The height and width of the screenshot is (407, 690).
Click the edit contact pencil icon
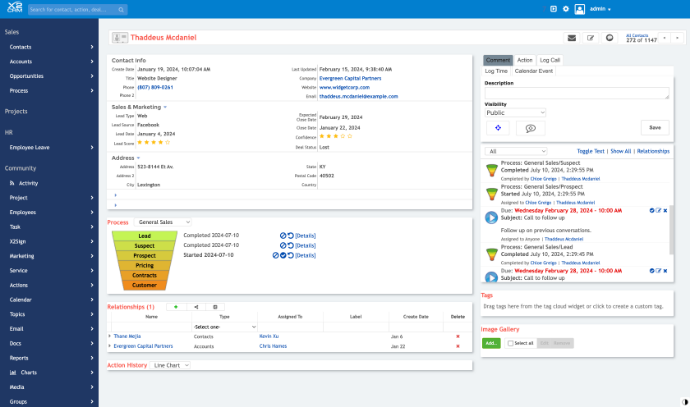(x=590, y=38)
